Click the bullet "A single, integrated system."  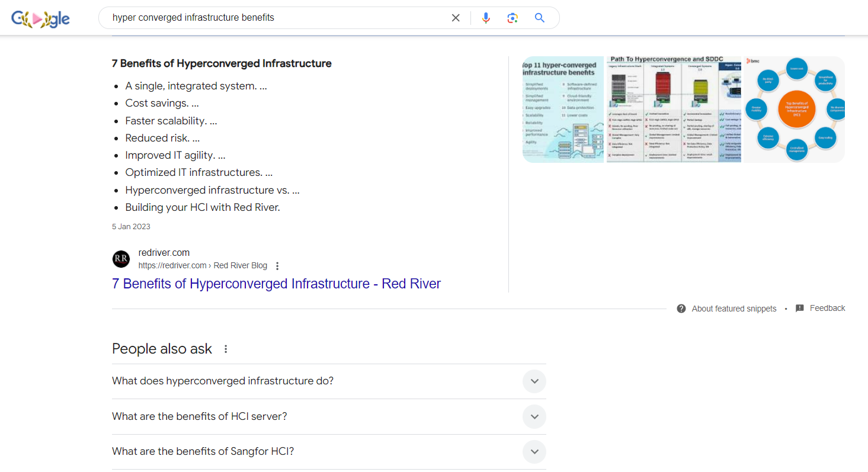pyautogui.click(x=196, y=86)
